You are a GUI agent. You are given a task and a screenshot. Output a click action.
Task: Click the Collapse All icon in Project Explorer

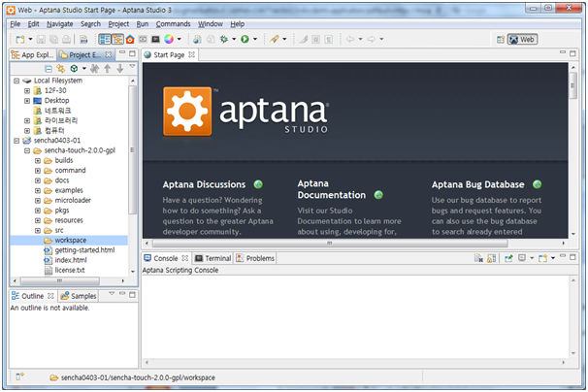click(x=49, y=69)
